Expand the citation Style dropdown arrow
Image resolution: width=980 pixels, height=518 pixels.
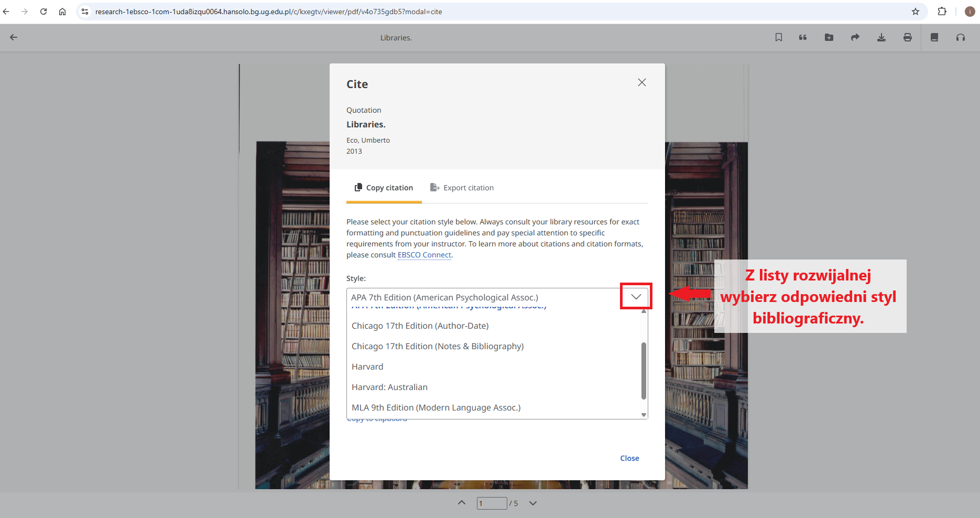tap(636, 297)
